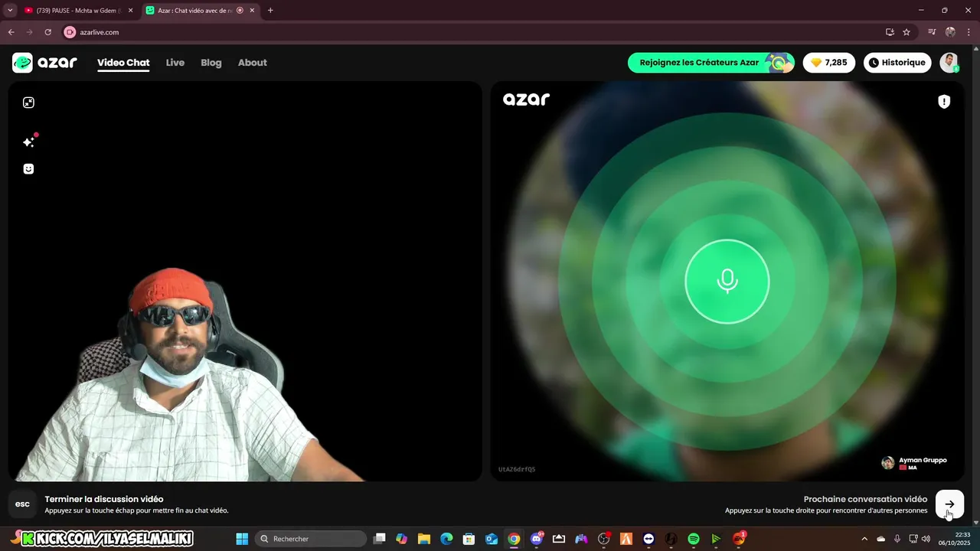Bookmark this page with the star icon
The width and height of the screenshot is (980, 551).
[906, 32]
